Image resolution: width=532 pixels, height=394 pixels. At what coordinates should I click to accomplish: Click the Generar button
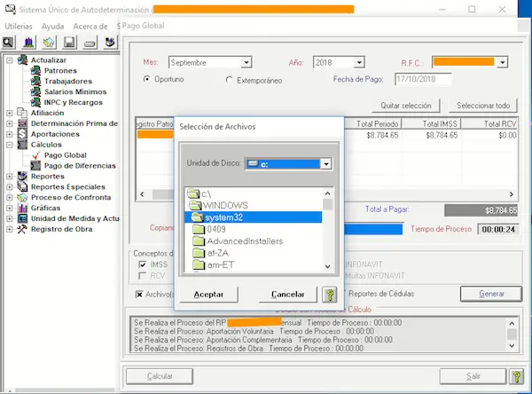(491, 294)
